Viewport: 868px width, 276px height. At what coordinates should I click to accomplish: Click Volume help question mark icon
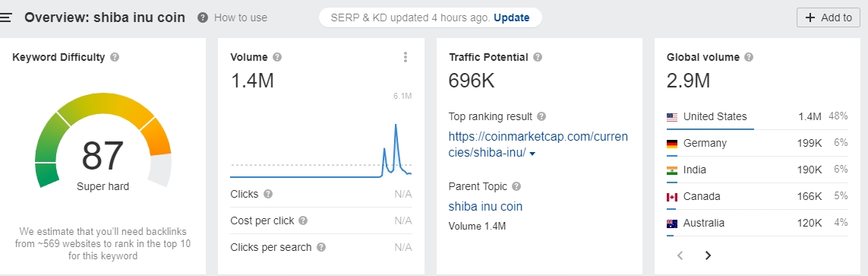pos(277,57)
